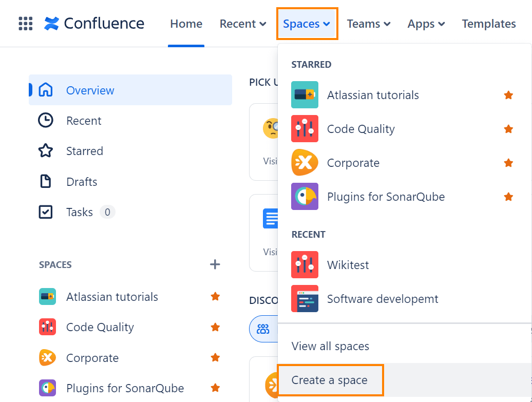Click the Starred outline star icon
Screen dimensions: 532x402
click(x=46, y=150)
